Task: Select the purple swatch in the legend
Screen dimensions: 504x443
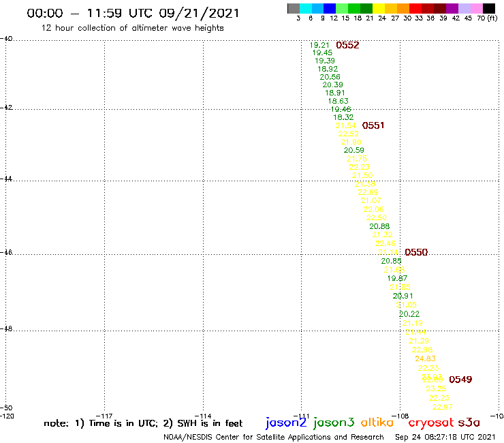Action: [452, 8]
